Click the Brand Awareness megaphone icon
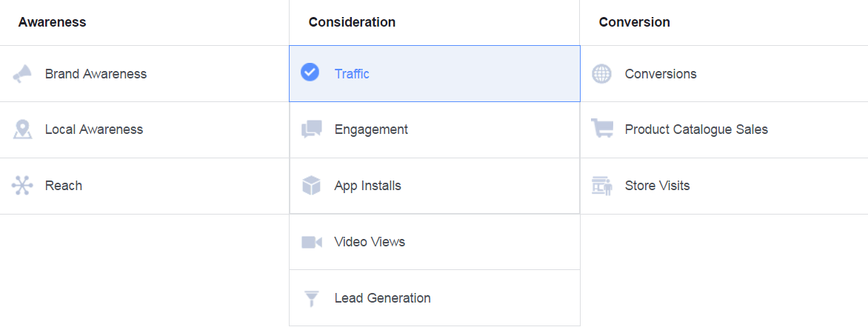 22,73
